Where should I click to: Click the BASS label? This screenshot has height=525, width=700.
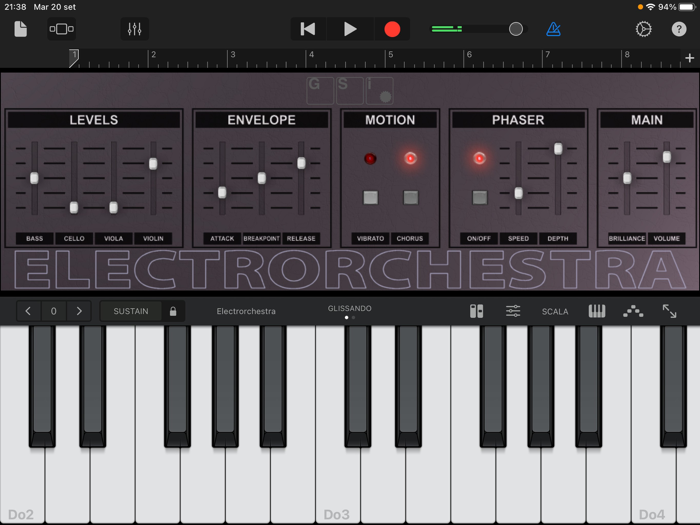point(34,238)
